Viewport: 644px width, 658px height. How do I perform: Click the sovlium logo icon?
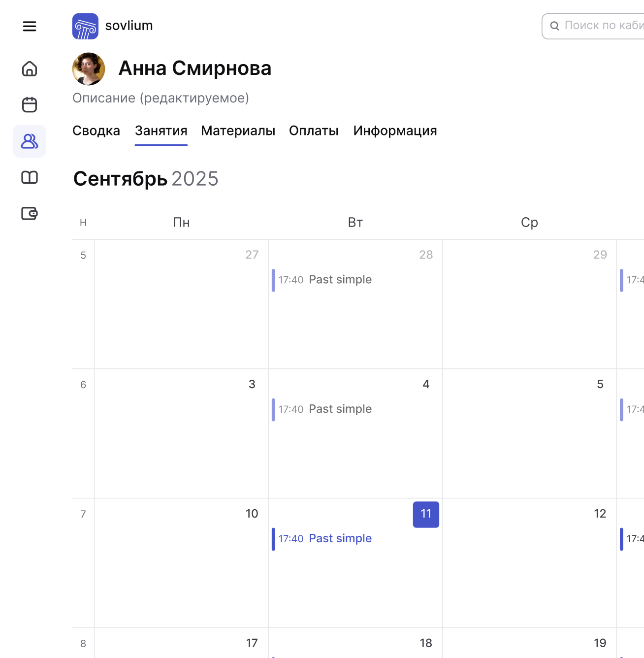[x=85, y=26]
